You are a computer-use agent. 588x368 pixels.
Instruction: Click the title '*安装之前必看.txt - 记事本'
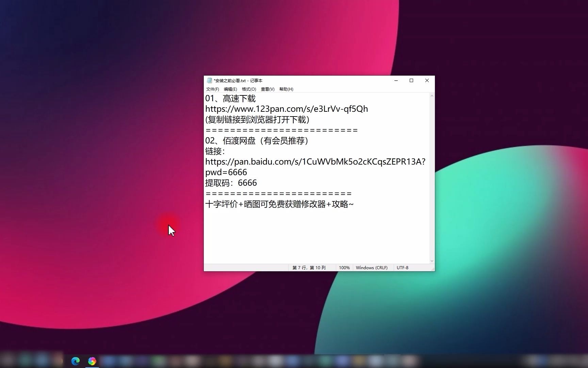click(238, 81)
